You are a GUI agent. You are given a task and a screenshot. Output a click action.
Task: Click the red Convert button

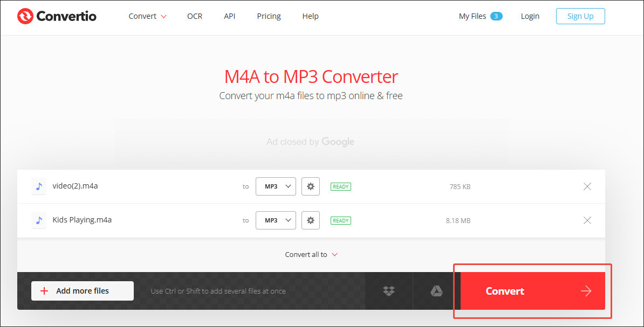coord(533,291)
